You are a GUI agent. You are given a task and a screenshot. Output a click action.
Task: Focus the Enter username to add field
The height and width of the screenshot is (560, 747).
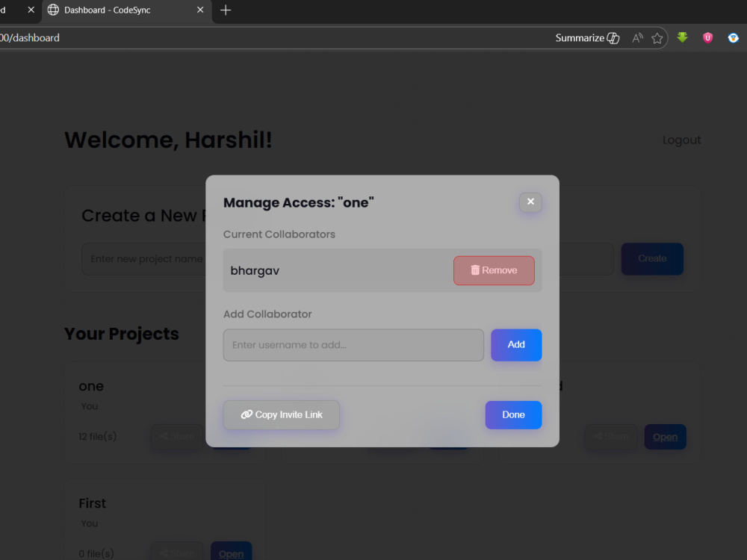point(353,345)
